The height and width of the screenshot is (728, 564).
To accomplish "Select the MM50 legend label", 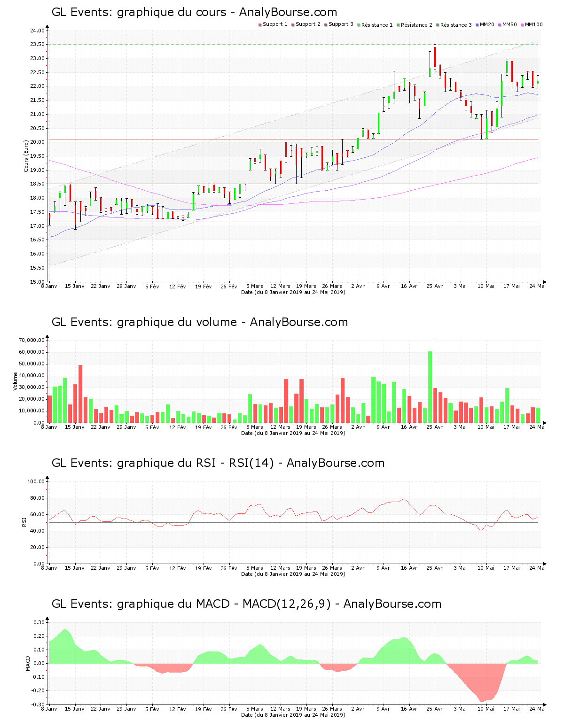I will point(509,24).
